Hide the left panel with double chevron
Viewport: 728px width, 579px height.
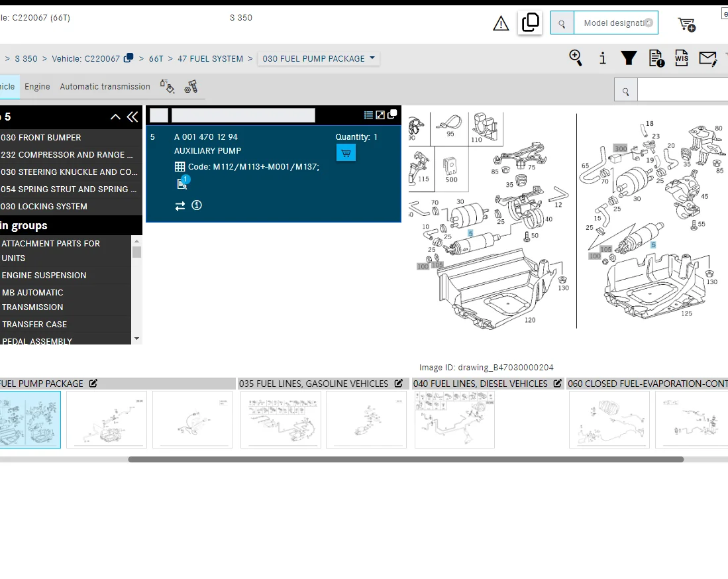click(132, 117)
